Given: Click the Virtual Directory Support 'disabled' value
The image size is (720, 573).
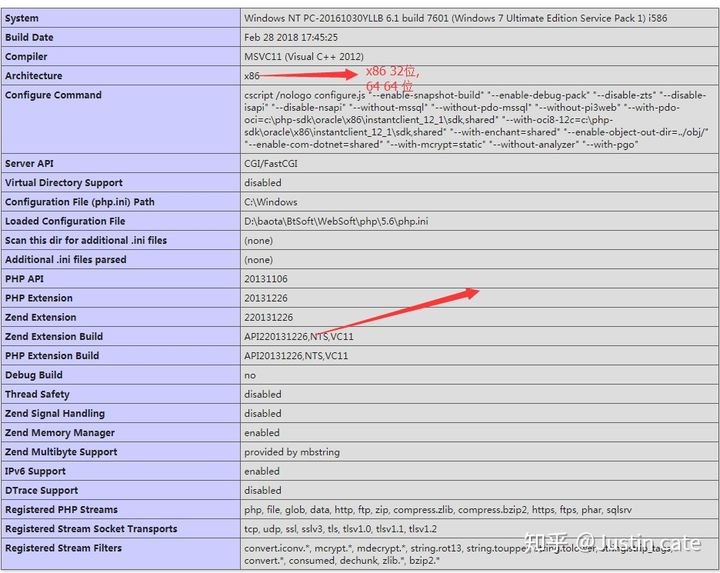Looking at the screenshot, I should tap(263, 183).
